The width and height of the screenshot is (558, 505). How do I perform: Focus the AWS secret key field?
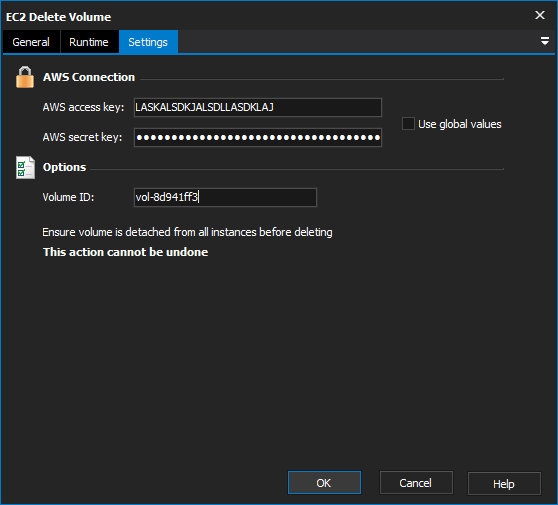(x=258, y=137)
